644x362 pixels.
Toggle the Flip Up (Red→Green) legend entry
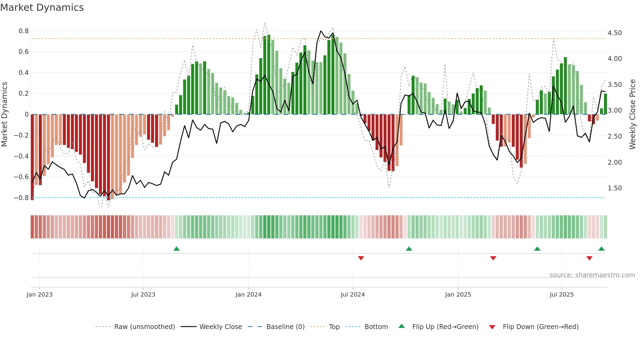coord(438,327)
